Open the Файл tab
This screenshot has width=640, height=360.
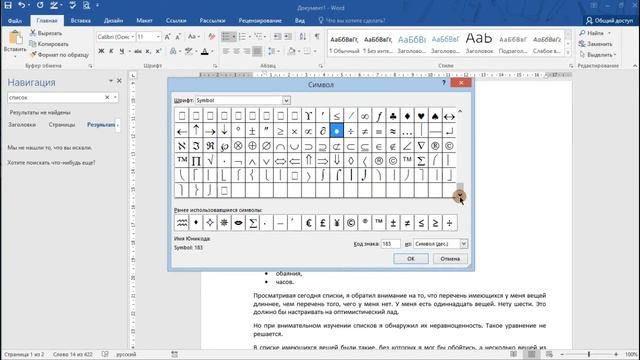(15, 20)
